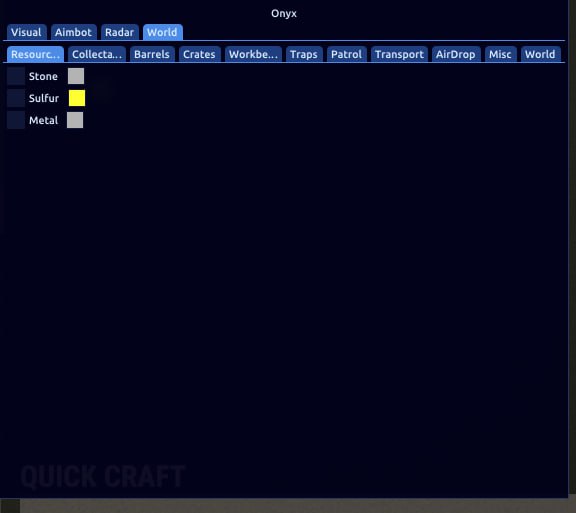Open the Misc sub-tab
The height and width of the screenshot is (513, 576).
pyautogui.click(x=500, y=54)
